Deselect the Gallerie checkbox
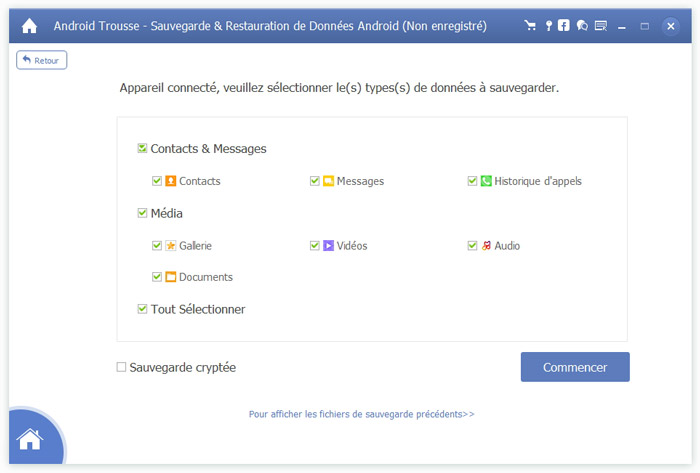The height and width of the screenshot is (473, 700). (x=157, y=245)
